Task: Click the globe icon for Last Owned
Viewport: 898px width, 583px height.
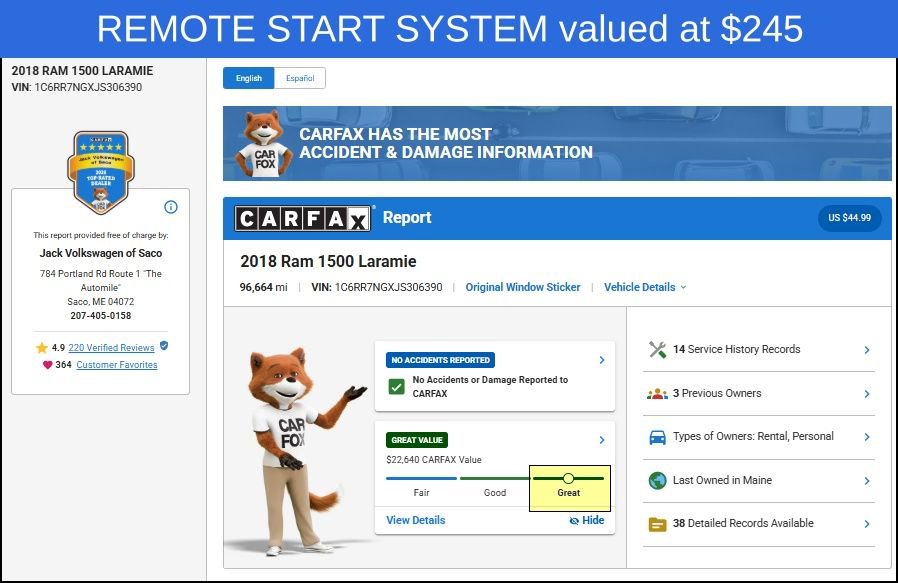Action: 657,480
